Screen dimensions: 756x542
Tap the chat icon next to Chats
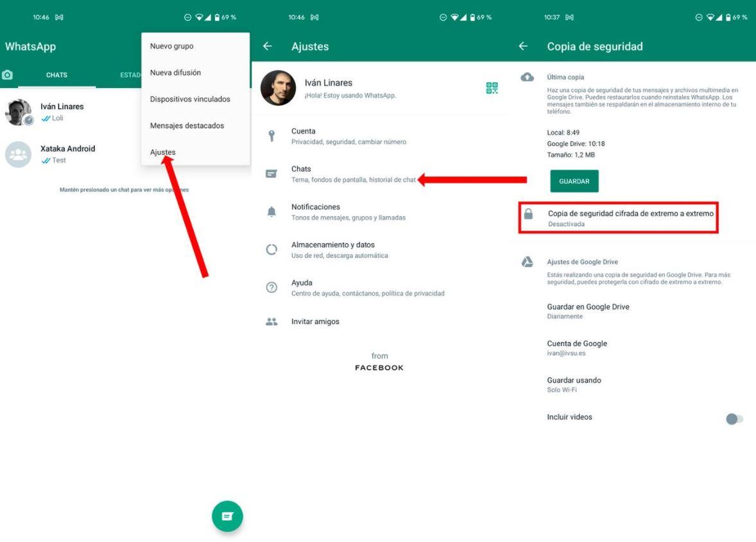coord(271,174)
